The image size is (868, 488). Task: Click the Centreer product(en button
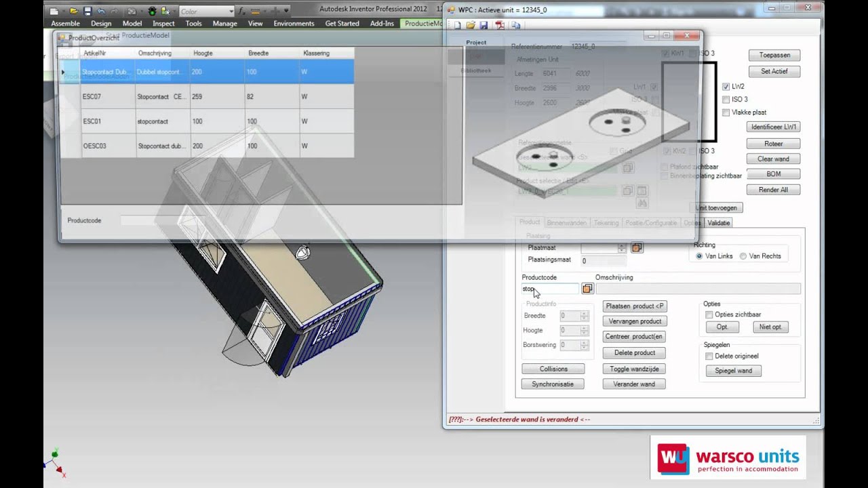pyautogui.click(x=635, y=337)
